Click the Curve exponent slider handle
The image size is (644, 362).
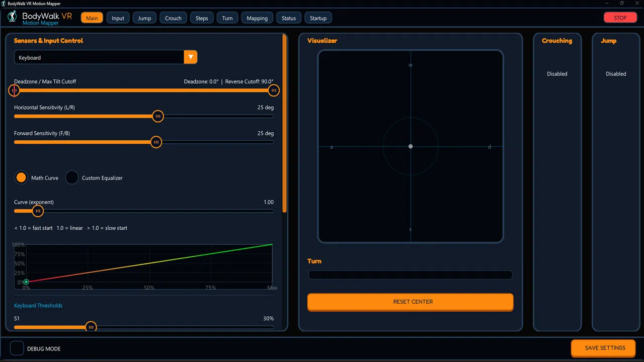click(x=38, y=211)
